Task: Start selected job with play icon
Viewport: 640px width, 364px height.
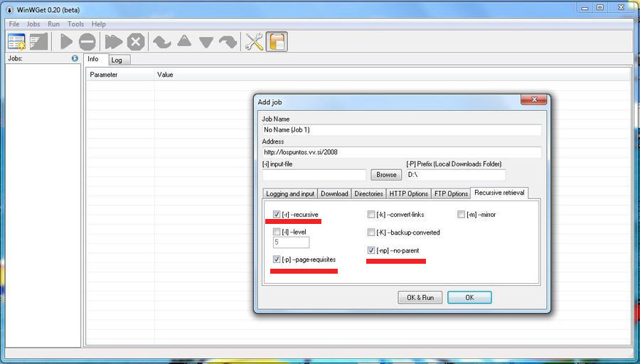Action: (65, 42)
